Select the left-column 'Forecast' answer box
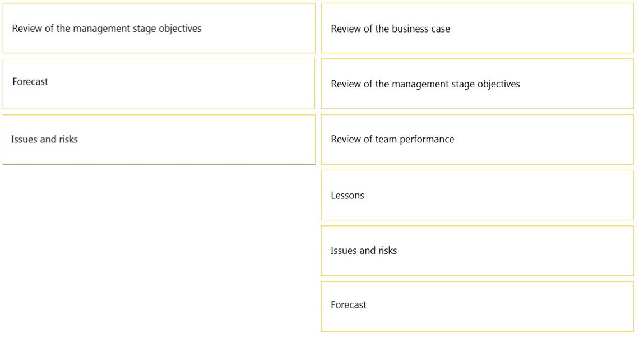The width and height of the screenshot is (644, 337). coord(159,84)
